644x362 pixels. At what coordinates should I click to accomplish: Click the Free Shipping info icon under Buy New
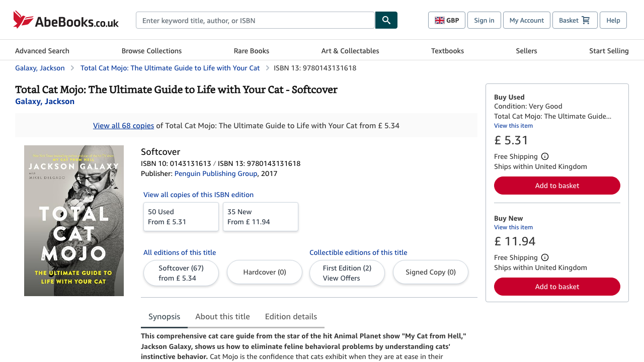545,257
